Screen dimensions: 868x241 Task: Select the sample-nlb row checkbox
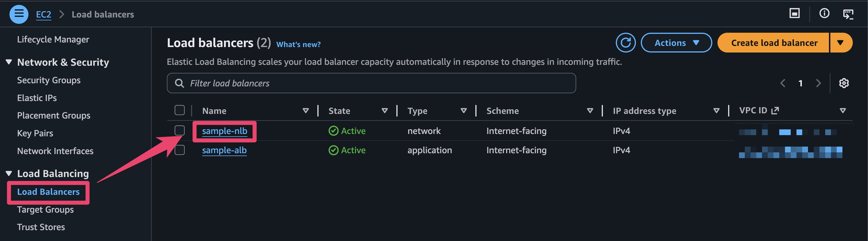180,130
